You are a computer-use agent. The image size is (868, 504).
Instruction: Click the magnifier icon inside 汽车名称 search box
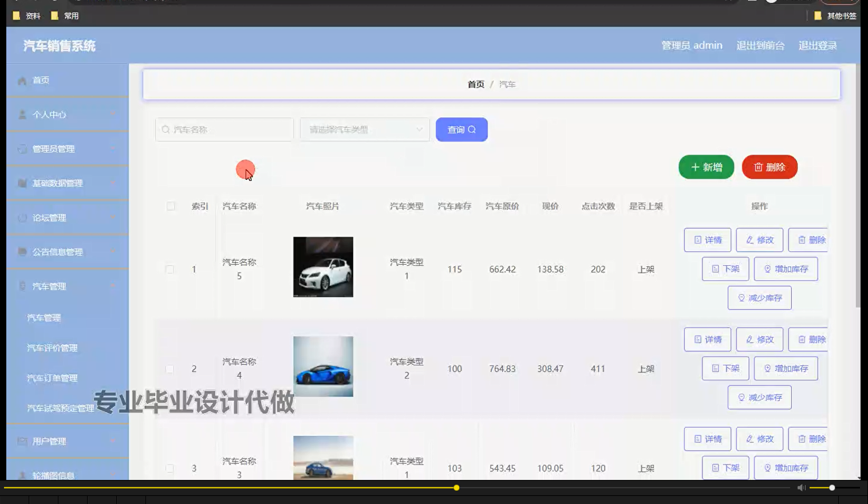pos(165,129)
